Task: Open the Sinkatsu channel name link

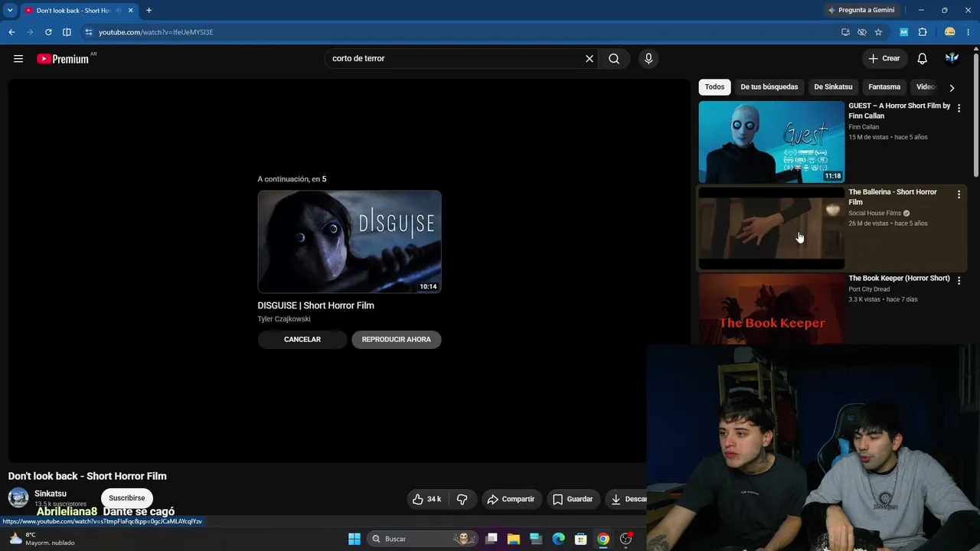Action: point(51,494)
